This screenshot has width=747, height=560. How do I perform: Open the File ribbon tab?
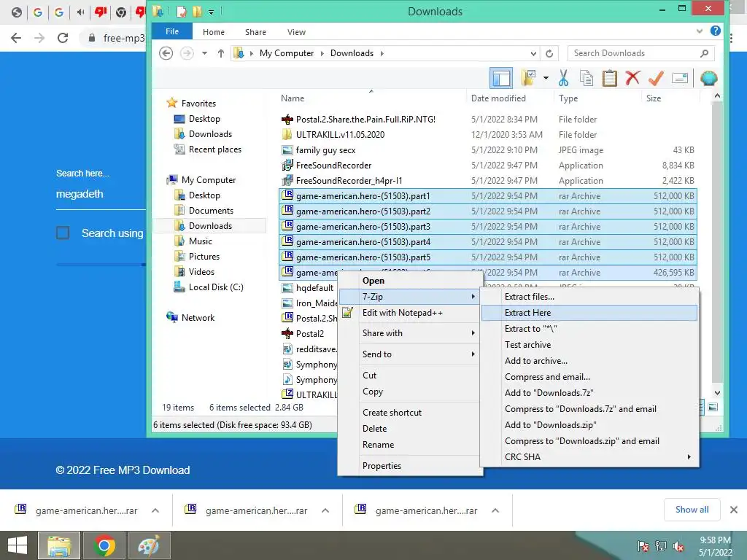[x=172, y=31]
